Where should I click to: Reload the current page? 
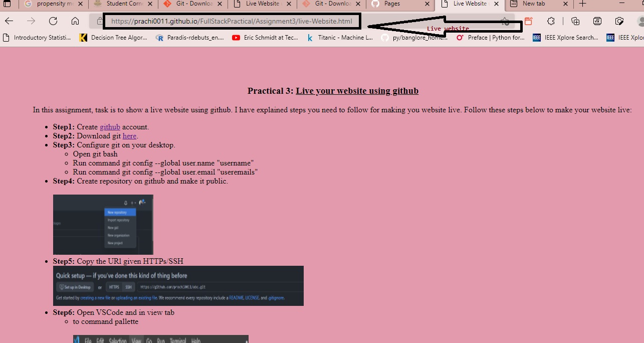click(53, 21)
